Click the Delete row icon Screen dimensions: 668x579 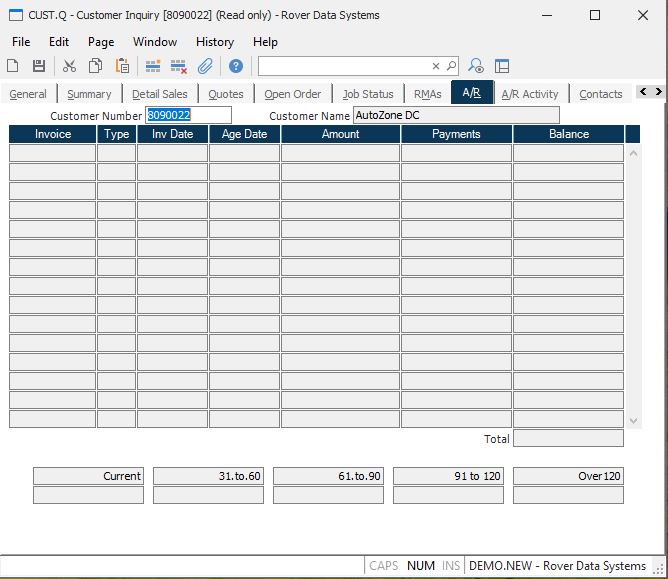[x=179, y=66]
